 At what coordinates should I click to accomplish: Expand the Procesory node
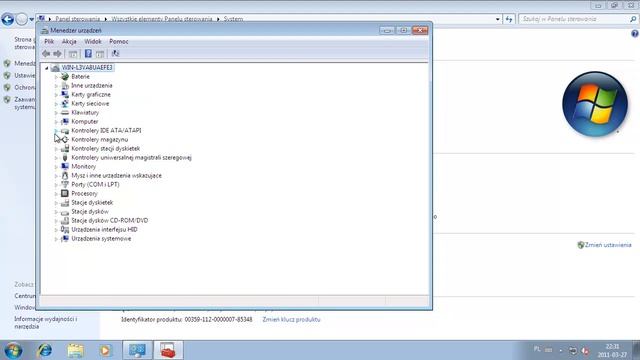(56, 193)
